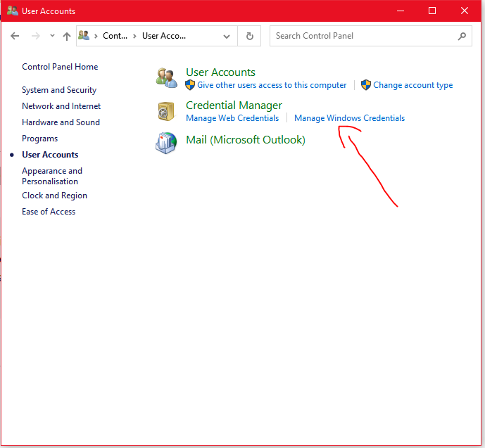Expand the address bar history dropdown
485x448 pixels.
point(226,36)
